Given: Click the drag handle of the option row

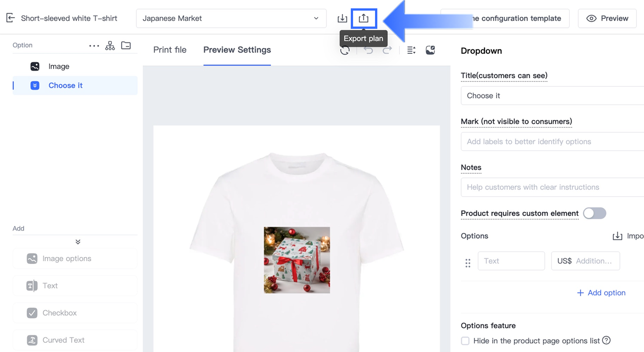Looking at the screenshot, I should [x=468, y=263].
